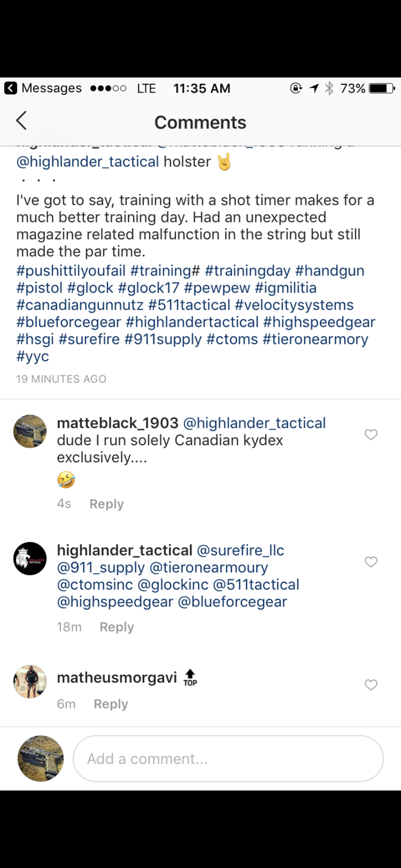Screen dimensions: 401x868
Task: Open the @blueforcegear mention link
Action: tap(232, 602)
